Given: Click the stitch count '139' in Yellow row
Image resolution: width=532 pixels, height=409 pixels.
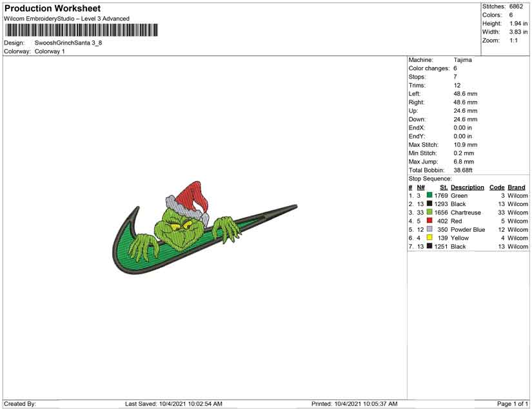Looking at the screenshot, I should [443, 238].
